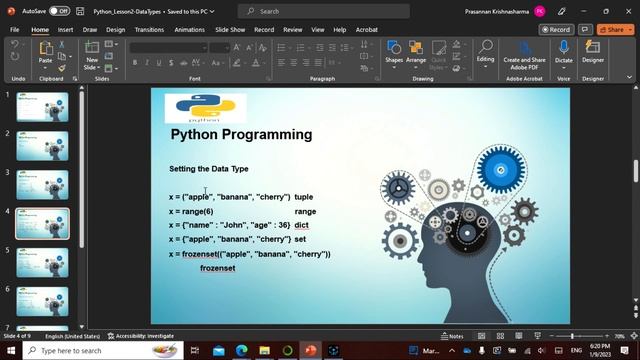Click the Paste icon
The width and height of the screenshot is (640, 360).
click(x=46, y=49)
